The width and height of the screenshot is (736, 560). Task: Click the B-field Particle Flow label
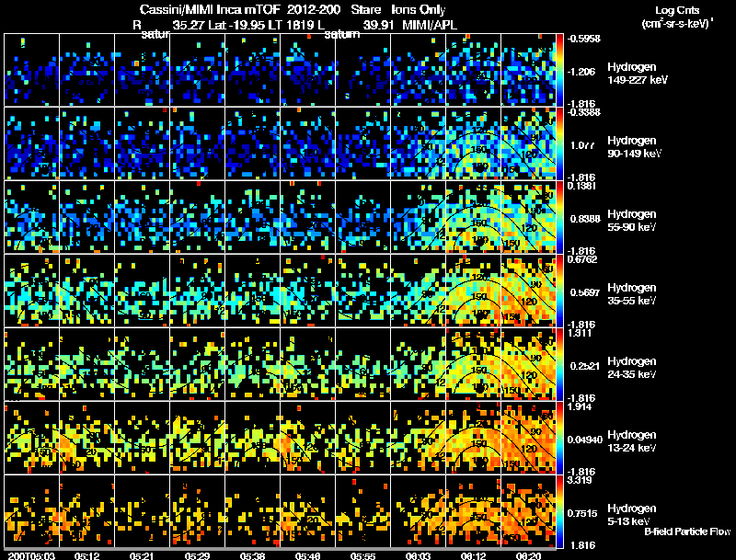pos(687,531)
